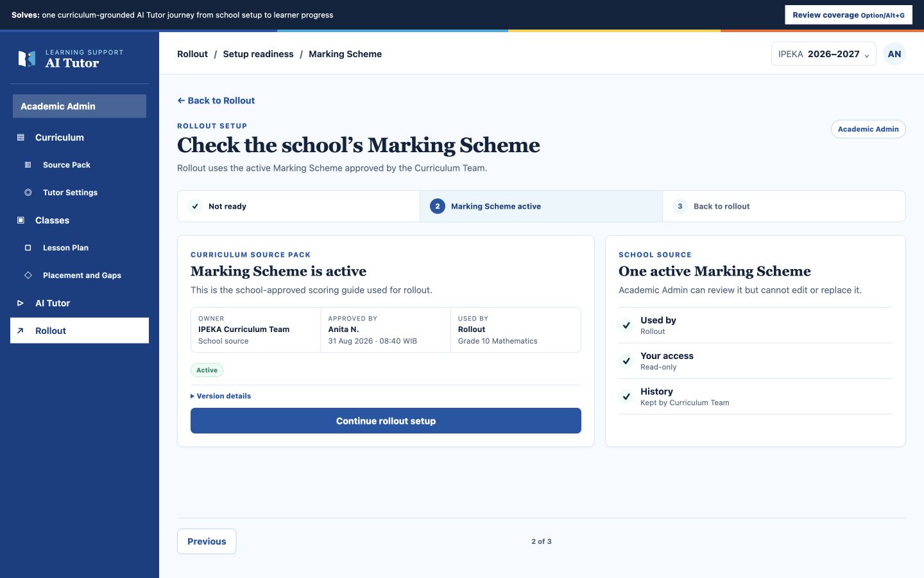Click the checkmark icon beside Not ready
Viewport: 924px width, 578px height.
click(x=195, y=206)
